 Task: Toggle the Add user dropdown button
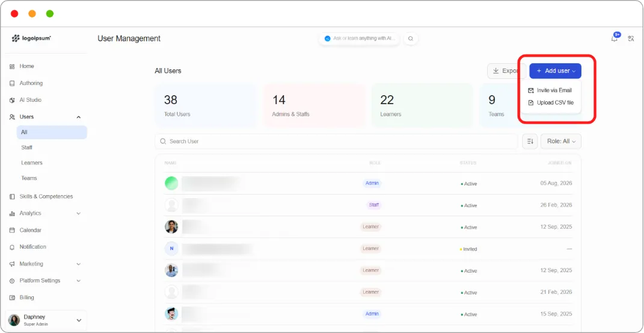tap(555, 70)
